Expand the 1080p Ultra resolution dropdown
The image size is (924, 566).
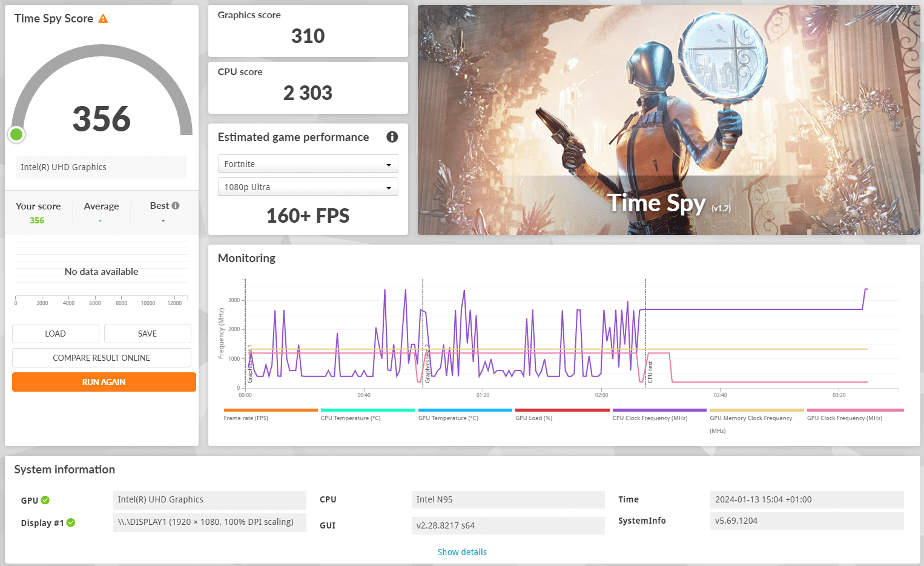(308, 187)
